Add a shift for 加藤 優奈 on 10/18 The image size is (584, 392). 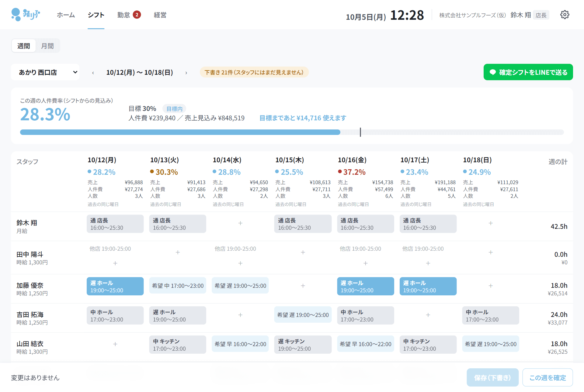pos(491,286)
